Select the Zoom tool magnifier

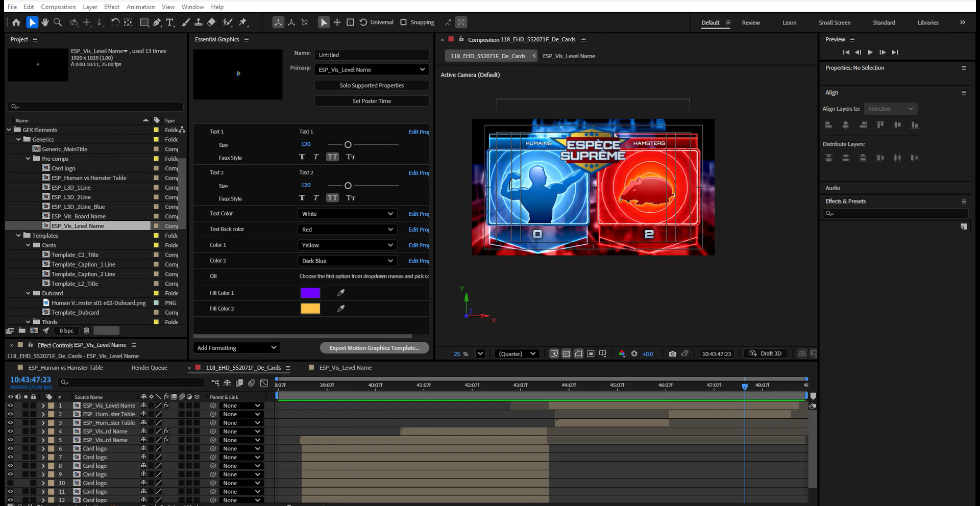coord(58,22)
